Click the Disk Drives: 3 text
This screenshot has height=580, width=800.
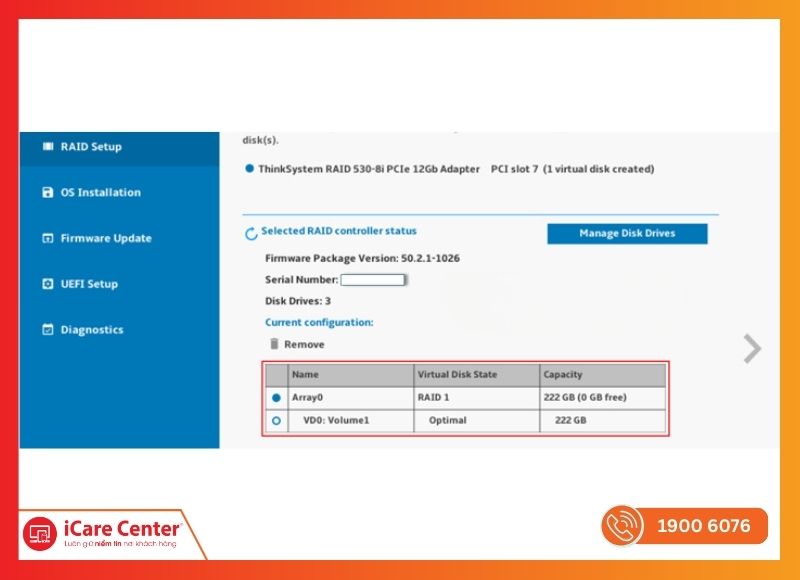(x=298, y=301)
